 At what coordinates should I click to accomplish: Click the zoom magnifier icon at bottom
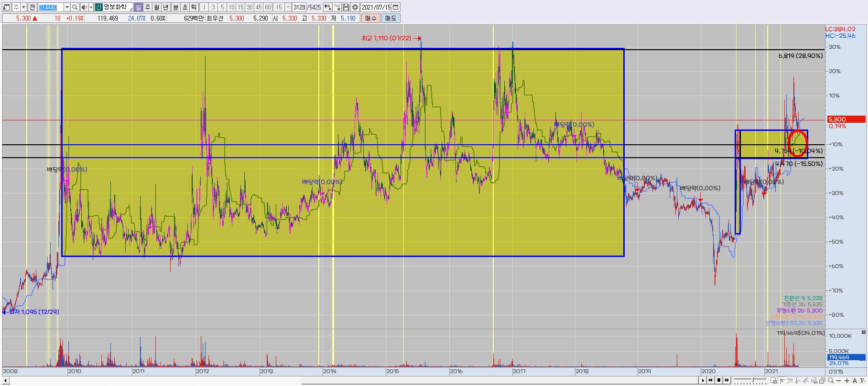click(831, 381)
